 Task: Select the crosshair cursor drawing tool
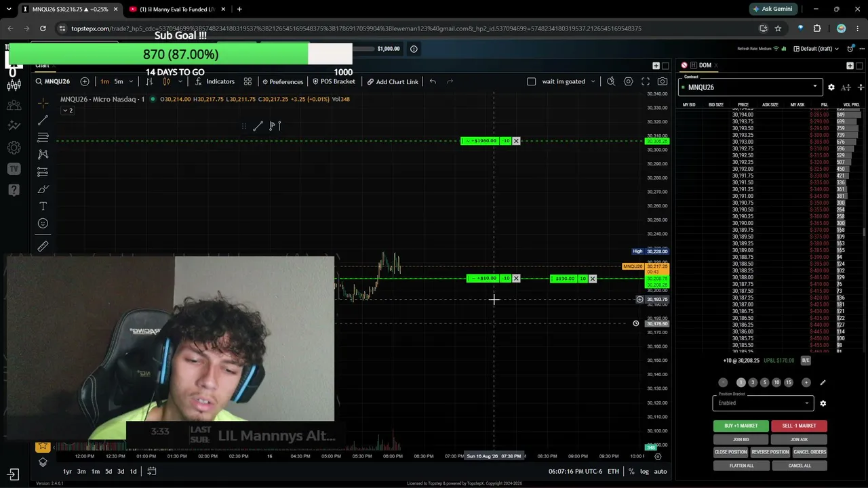point(43,103)
